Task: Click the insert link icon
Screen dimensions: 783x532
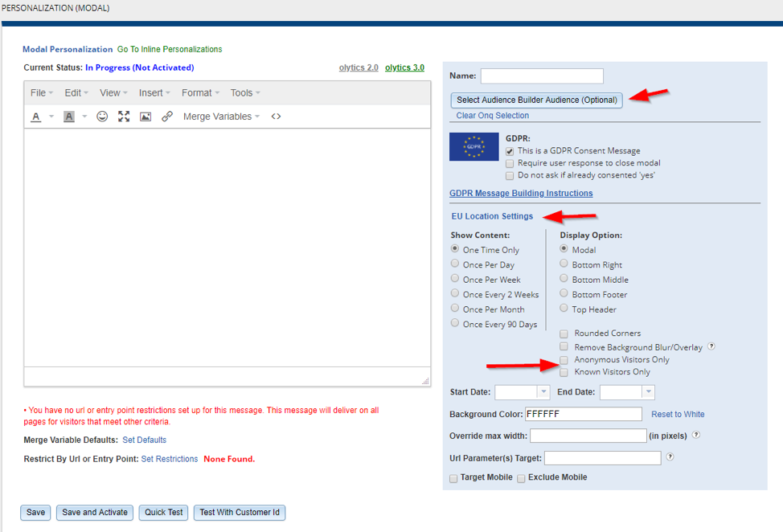Action: point(167,117)
